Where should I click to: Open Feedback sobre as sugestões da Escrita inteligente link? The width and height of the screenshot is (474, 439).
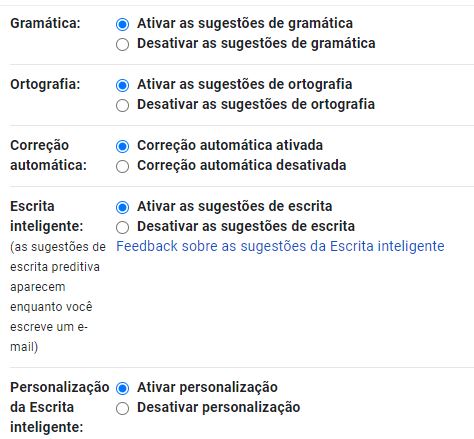pos(280,246)
